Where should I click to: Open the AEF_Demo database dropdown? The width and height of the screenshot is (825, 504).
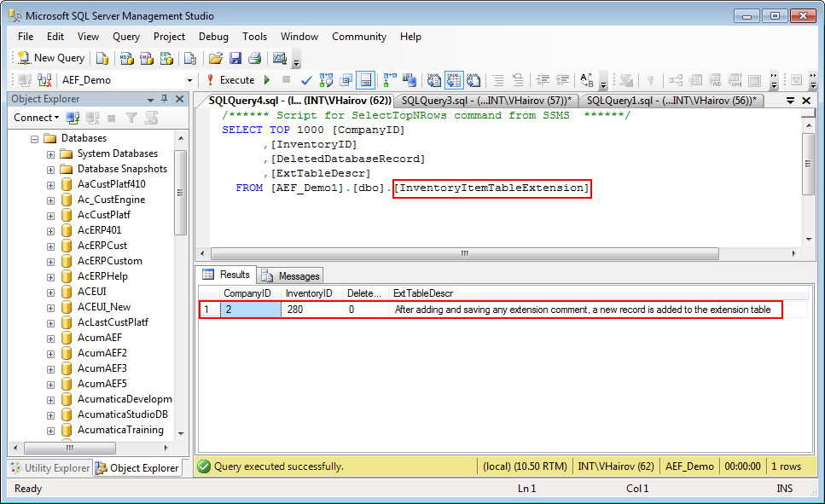(189, 80)
